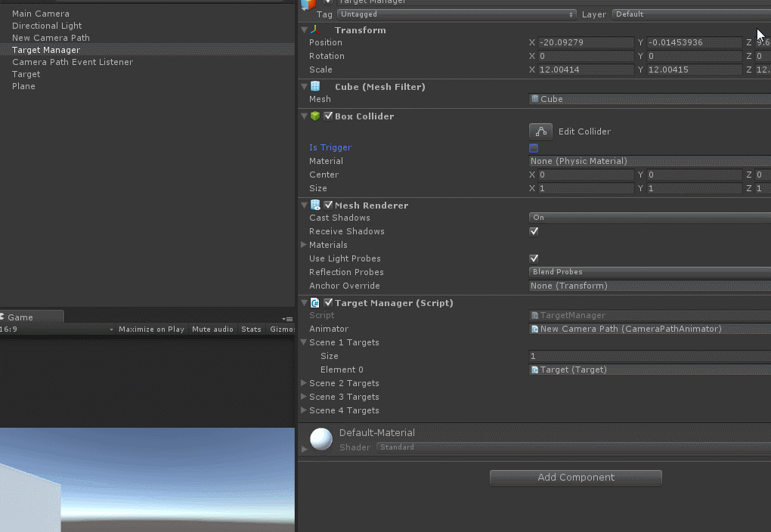The image size is (771, 532).
Task: Select Main Camera in the hierarchy
Action: click(x=41, y=14)
